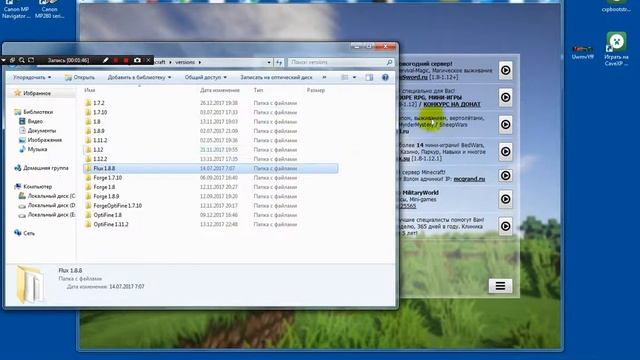Play the mcgrand.ru Minecraft server entry
The width and height of the screenshot is (640, 360).
click(x=505, y=176)
